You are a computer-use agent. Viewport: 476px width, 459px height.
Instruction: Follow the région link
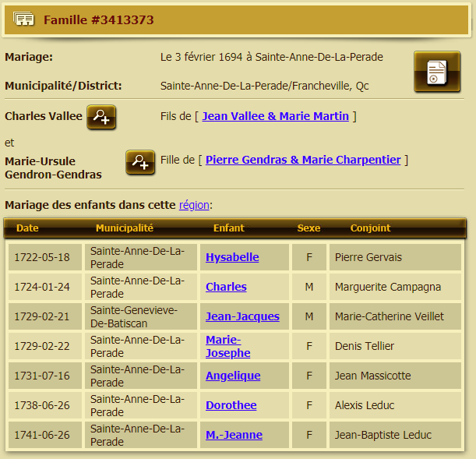coord(194,205)
